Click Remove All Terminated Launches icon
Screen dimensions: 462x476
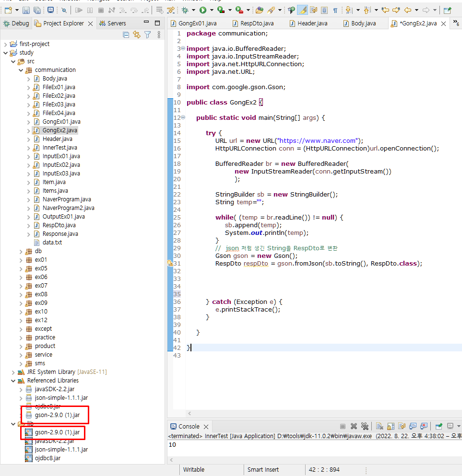(365, 426)
